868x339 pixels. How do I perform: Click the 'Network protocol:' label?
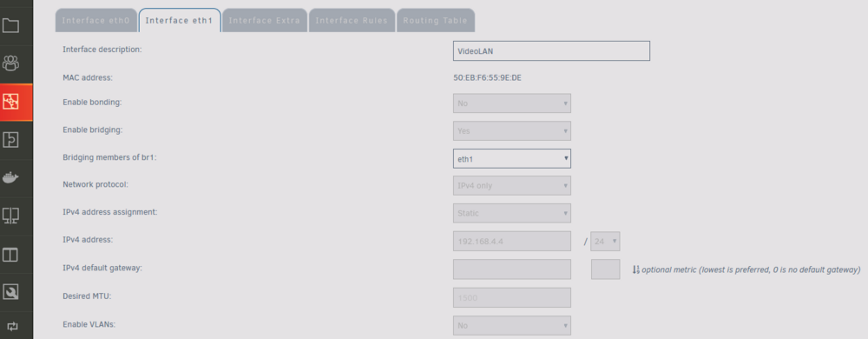coord(95,184)
